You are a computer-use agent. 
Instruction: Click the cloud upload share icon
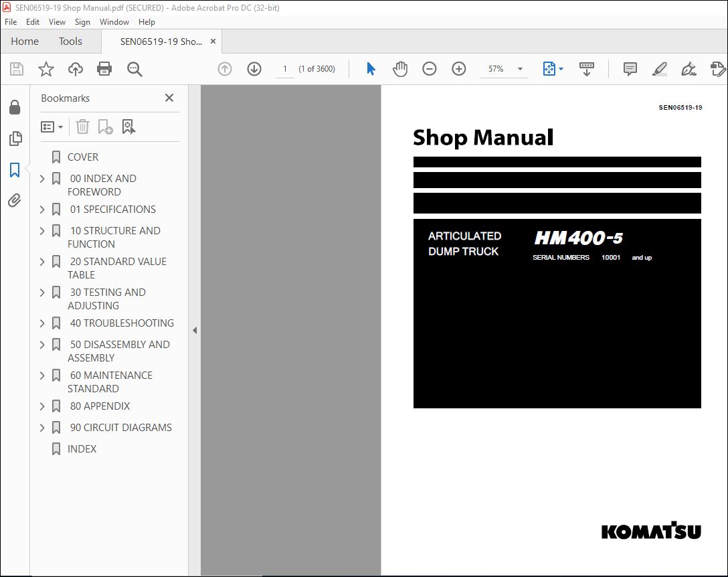click(75, 69)
